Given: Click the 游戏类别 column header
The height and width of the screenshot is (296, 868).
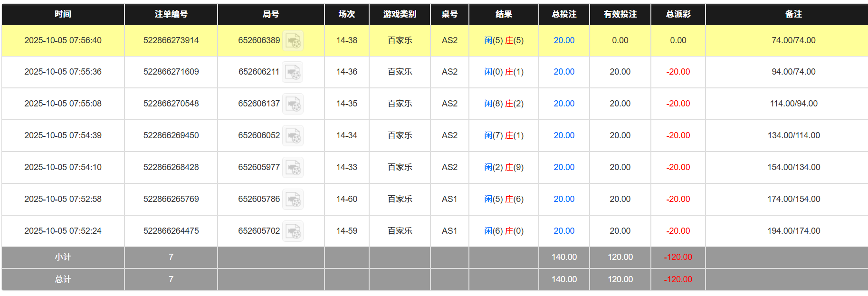Looking at the screenshot, I should point(400,14).
